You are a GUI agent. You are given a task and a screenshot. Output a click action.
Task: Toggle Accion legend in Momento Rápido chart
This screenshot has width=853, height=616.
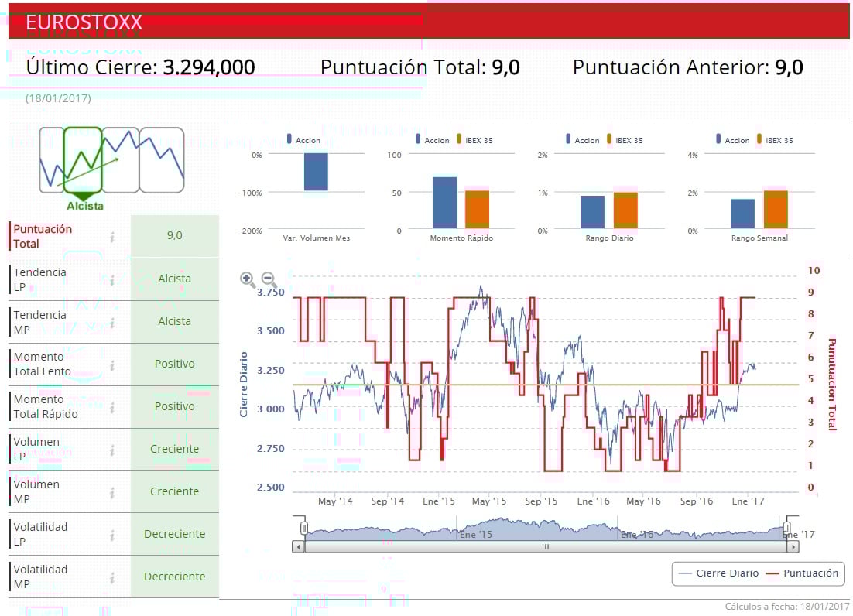pos(433,140)
